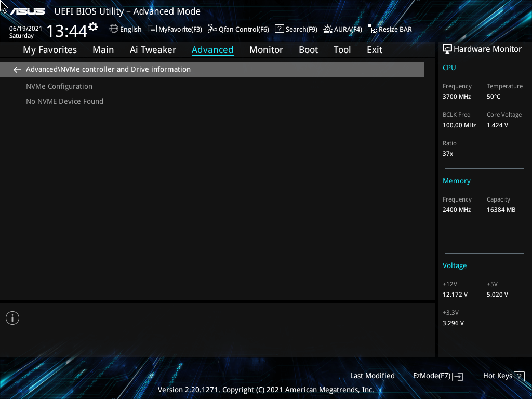This screenshot has height=399, width=532.
Task: Open AURA lighting control
Action: 342,29
